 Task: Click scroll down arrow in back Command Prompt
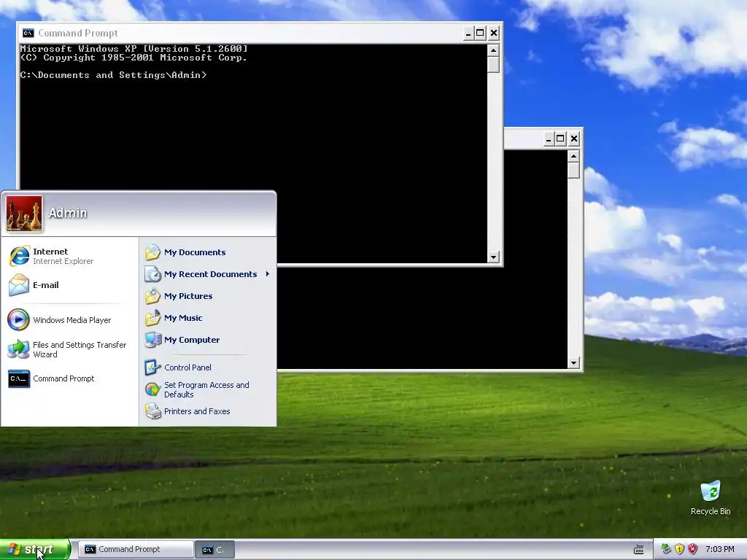573,363
